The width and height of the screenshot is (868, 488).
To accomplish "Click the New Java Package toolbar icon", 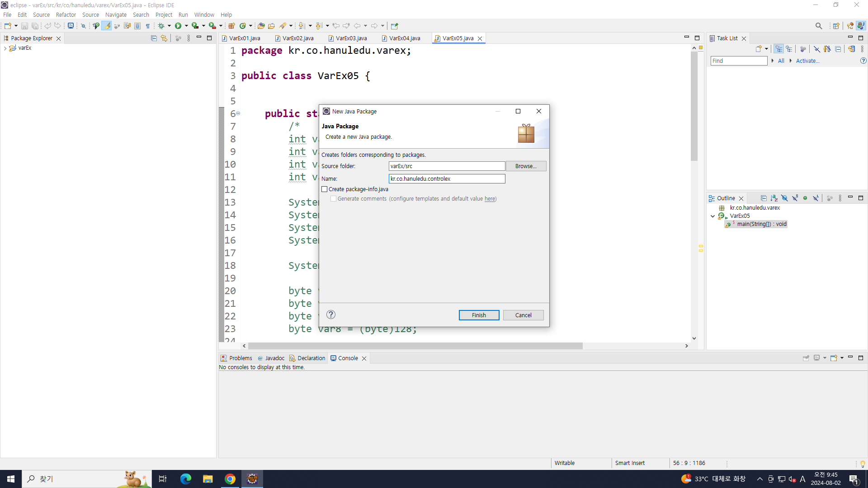I will click(x=231, y=26).
